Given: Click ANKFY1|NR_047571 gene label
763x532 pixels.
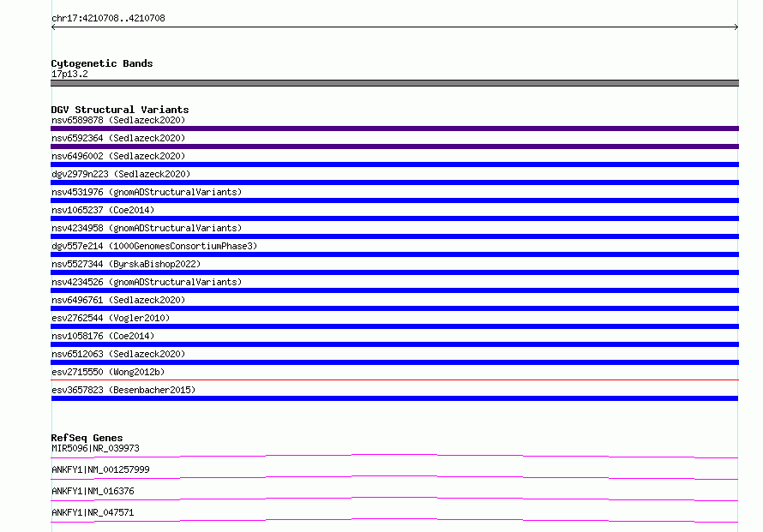Looking at the screenshot, I should coord(93,512).
